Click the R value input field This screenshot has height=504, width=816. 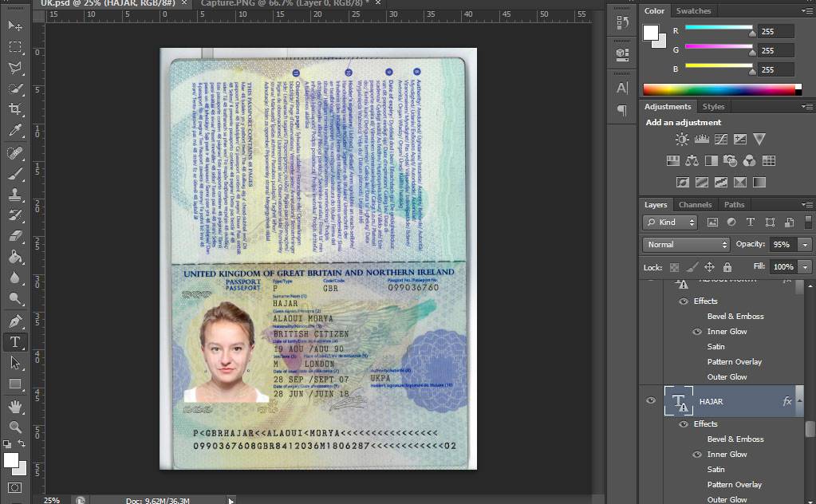pos(775,31)
